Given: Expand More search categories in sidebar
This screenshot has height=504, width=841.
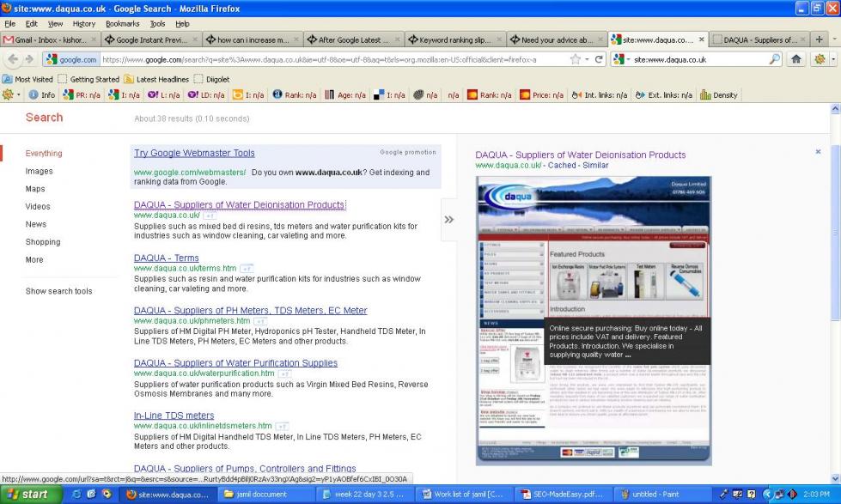Looking at the screenshot, I should coord(34,259).
